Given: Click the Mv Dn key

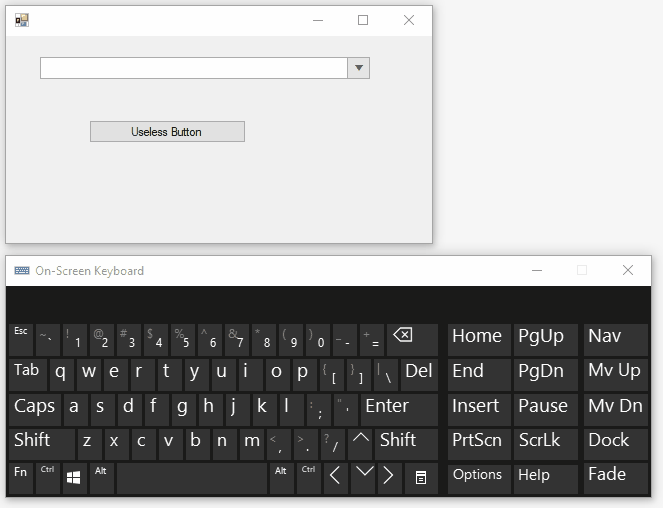Looking at the screenshot, I should point(616,409).
